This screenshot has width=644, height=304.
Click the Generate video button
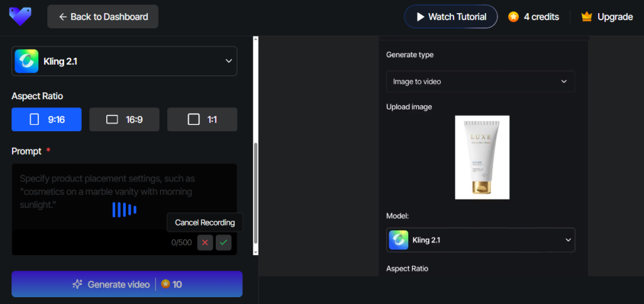[126, 284]
